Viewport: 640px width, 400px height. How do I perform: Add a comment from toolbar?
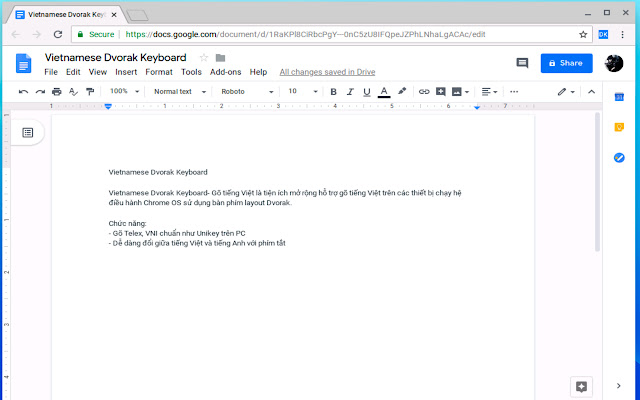(x=440, y=92)
